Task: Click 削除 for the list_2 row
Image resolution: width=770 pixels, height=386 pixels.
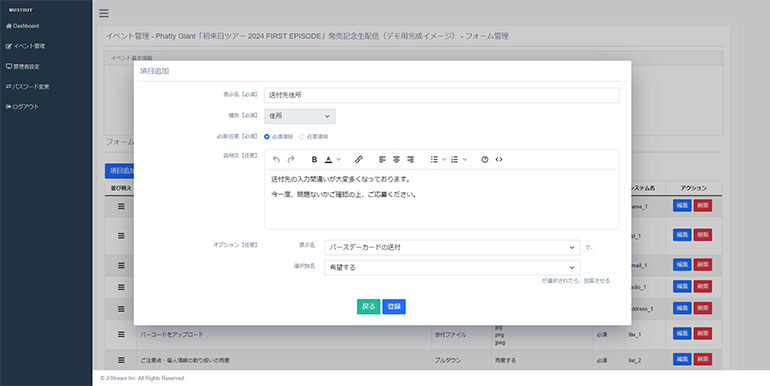Action: coord(703,359)
